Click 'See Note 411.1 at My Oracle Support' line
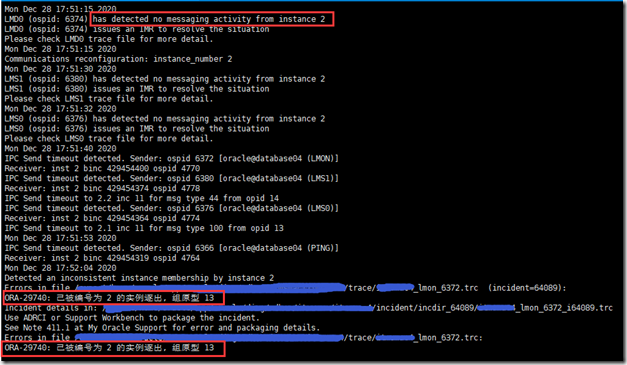 [162, 328]
